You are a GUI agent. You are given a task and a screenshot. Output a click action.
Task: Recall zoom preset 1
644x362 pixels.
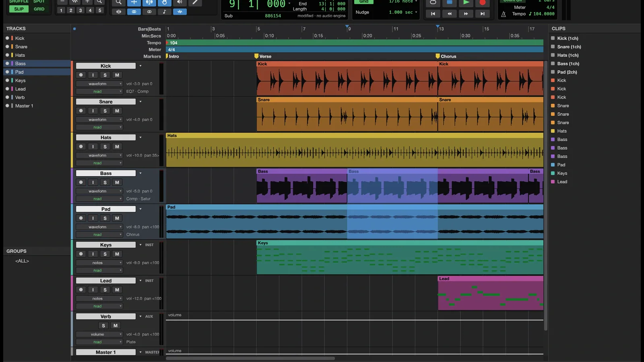(x=61, y=10)
